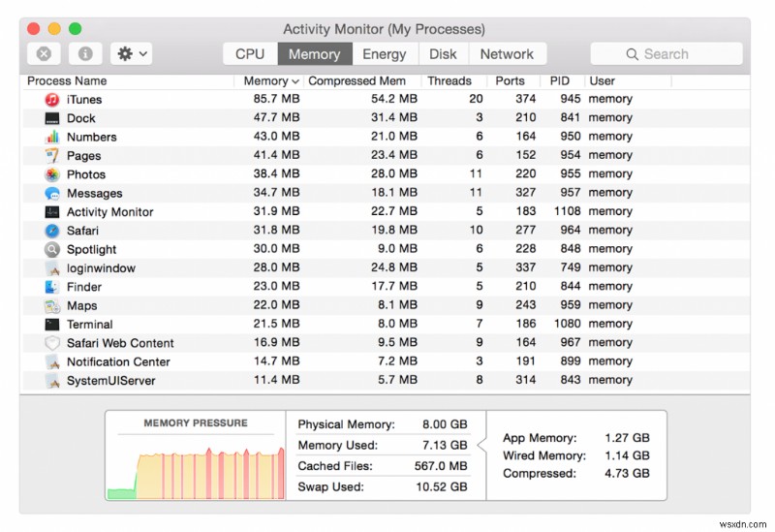Show the Network tab
Screen dimensions: 775x532
pos(507,54)
